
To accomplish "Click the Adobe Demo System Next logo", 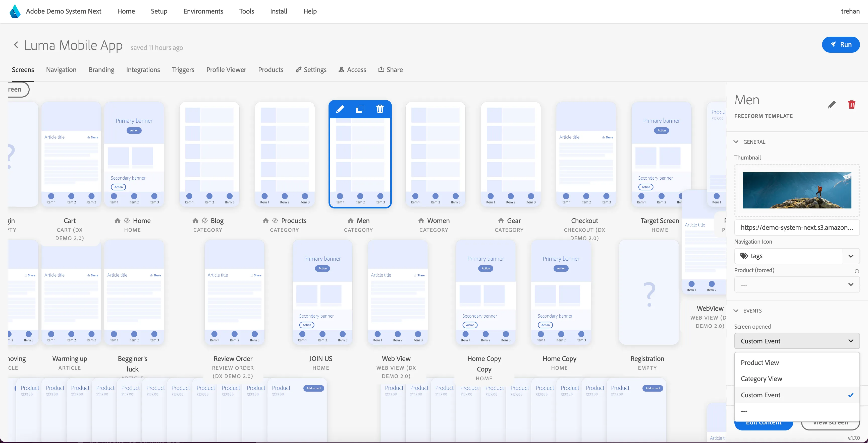I will click(15, 11).
